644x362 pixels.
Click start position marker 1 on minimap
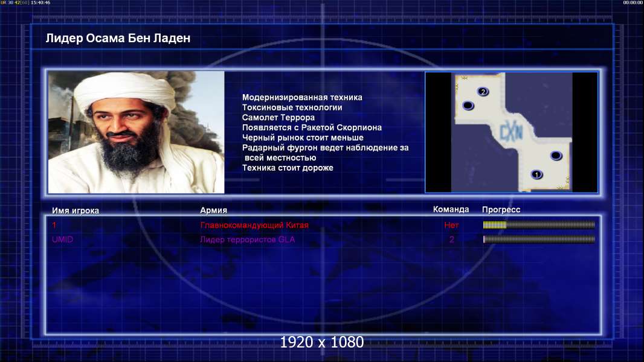(536, 174)
